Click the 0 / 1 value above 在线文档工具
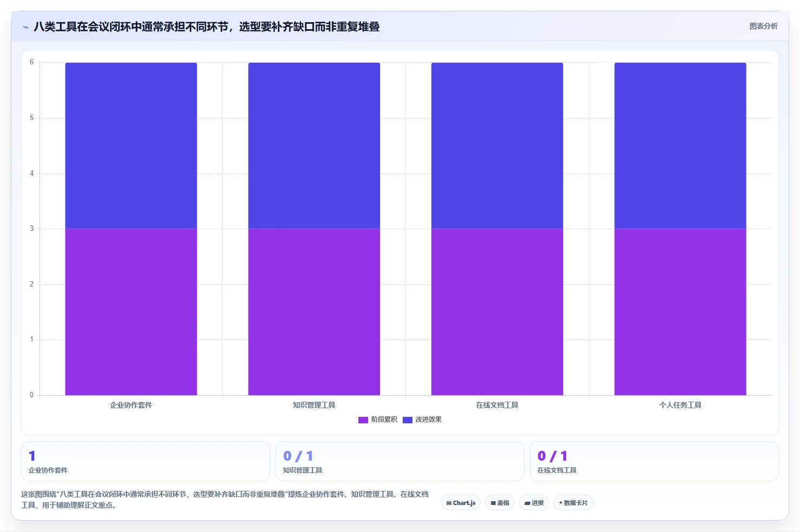The width and height of the screenshot is (800, 532). click(552, 456)
